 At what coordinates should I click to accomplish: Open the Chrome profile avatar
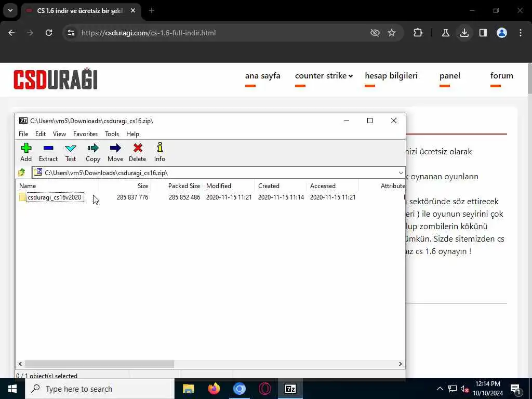[501, 33]
